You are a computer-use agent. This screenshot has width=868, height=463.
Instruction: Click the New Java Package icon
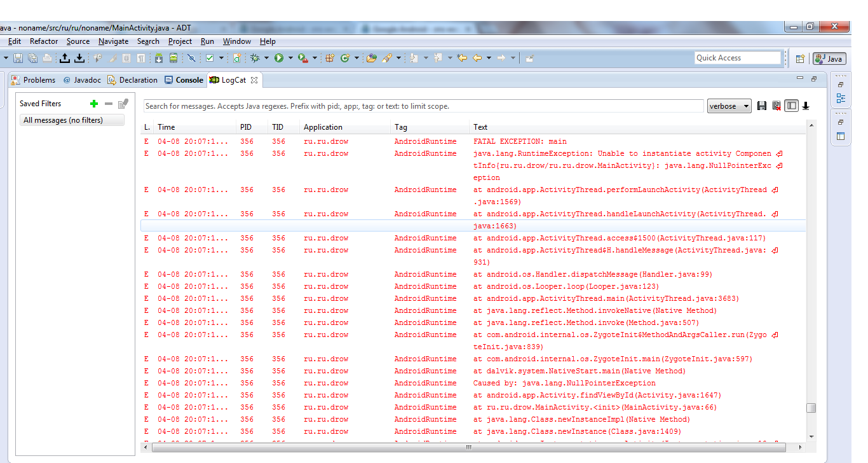pos(330,58)
